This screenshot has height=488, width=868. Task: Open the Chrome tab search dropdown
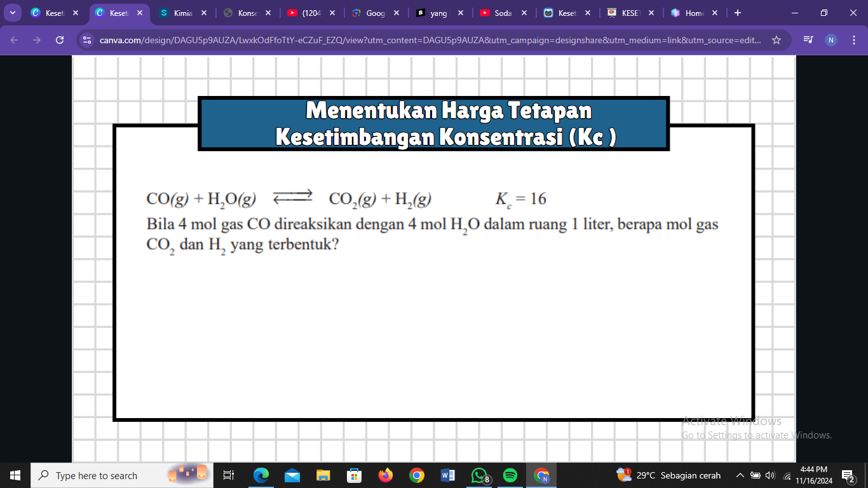pyautogui.click(x=12, y=13)
